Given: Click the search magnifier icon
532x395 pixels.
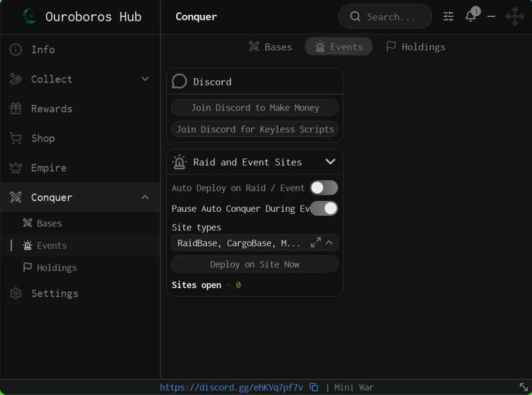Looking at the screenshot, I should click(355, 16).
